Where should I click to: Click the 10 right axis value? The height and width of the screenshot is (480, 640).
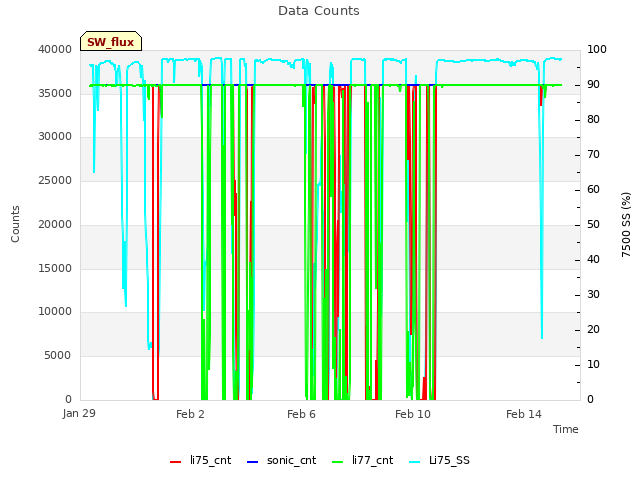[x=593, y=364]
